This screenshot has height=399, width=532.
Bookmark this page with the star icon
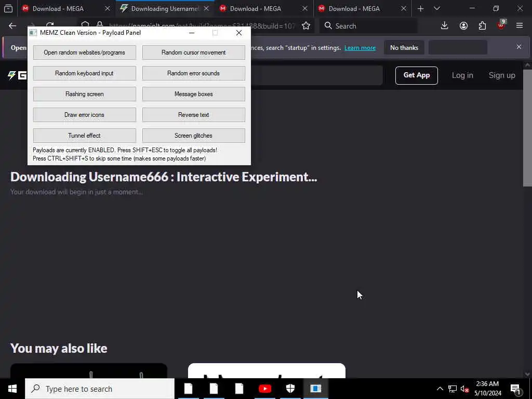(305, 26)
